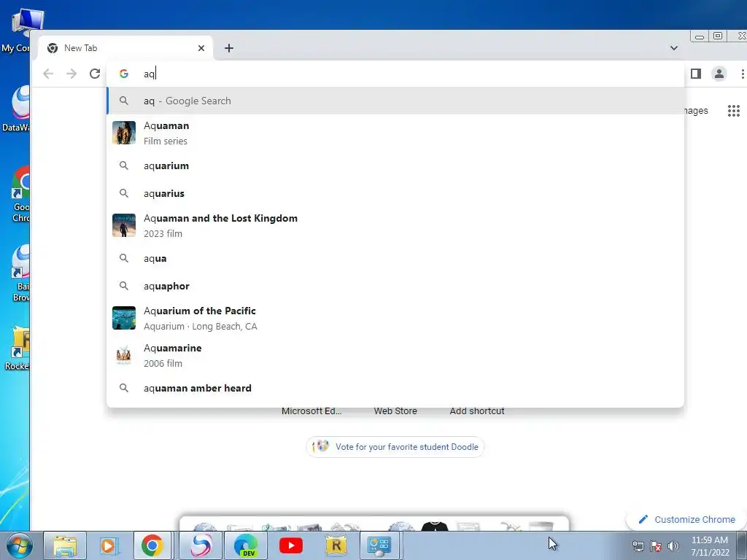This screenshot has width=747, height=560.
Task: Click the Aquarium of the Pacific thumbnail
Action: [124, 318]
